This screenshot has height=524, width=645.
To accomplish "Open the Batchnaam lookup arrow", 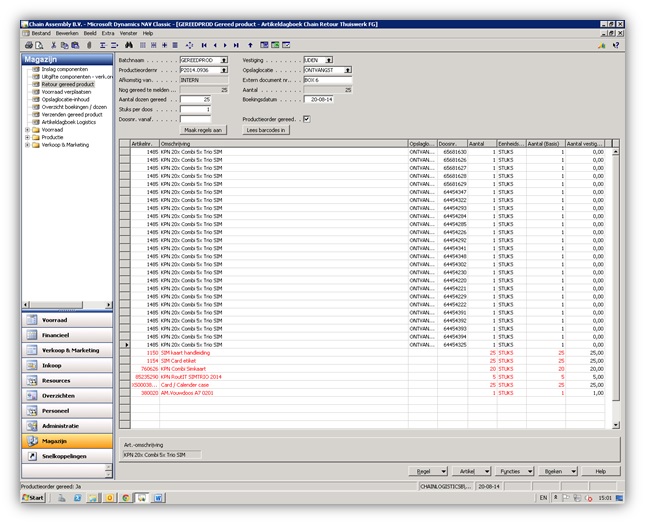I will pos(224,60).
